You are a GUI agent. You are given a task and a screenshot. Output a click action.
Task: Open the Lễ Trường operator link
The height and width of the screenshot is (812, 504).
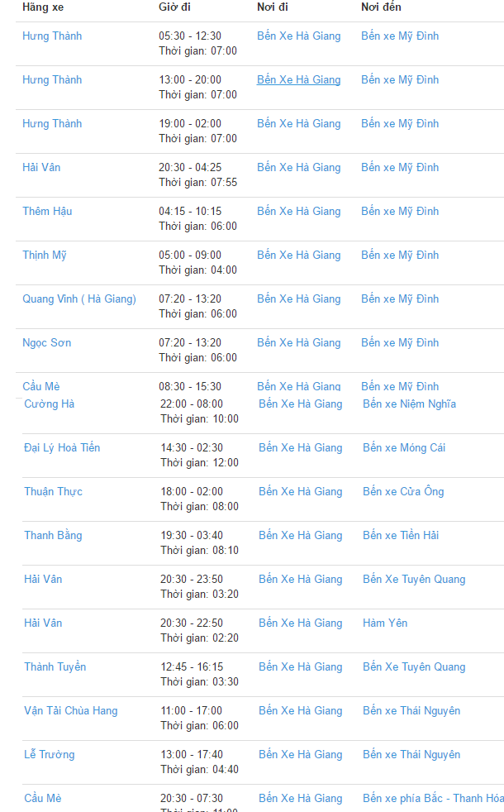(50, 755)
